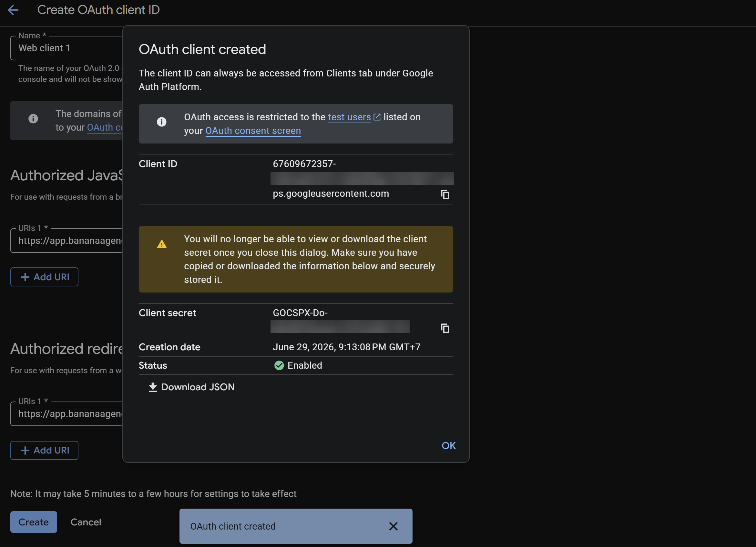Viewport: 756px width, 547px height.
Task: Go back using the arrow beside Create OAuth client ID
Action: pyautogui.click(x=13, y=10)
